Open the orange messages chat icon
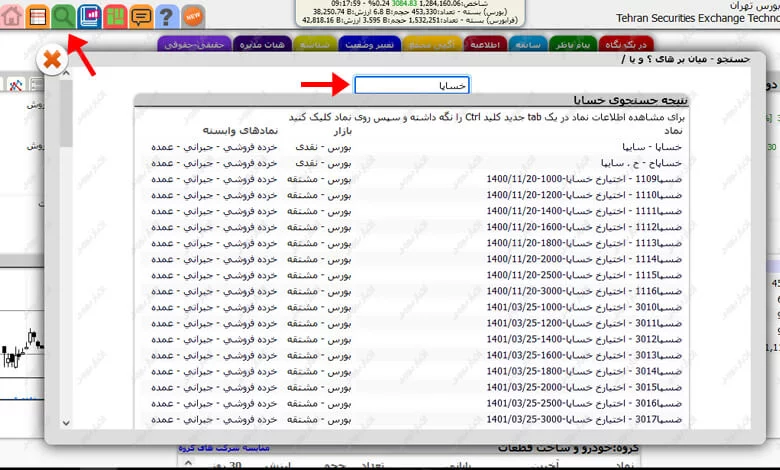Image resolution: width=780 pixels, height=470 pixels. (x=141, y=15)
